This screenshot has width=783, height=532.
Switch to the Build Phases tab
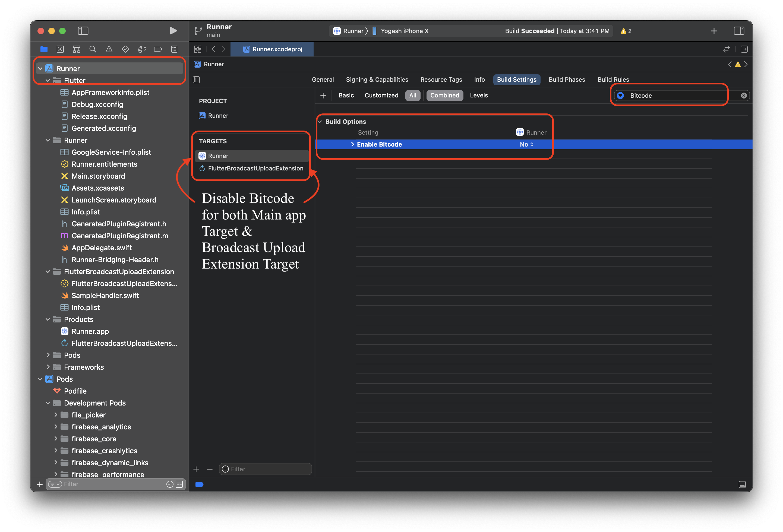pyautogui.click(x=567, y=80)
